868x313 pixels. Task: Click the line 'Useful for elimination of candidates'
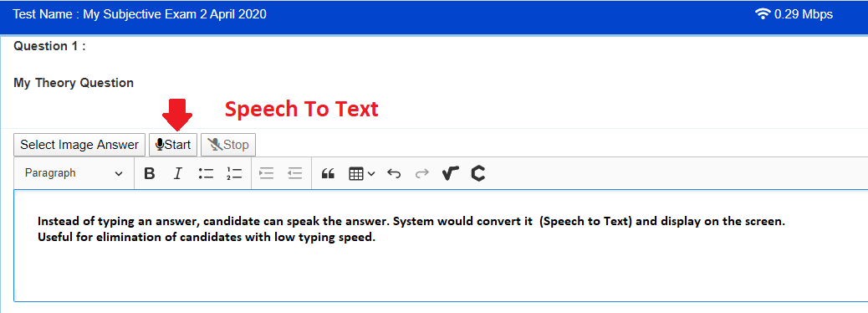coord(207,239)
